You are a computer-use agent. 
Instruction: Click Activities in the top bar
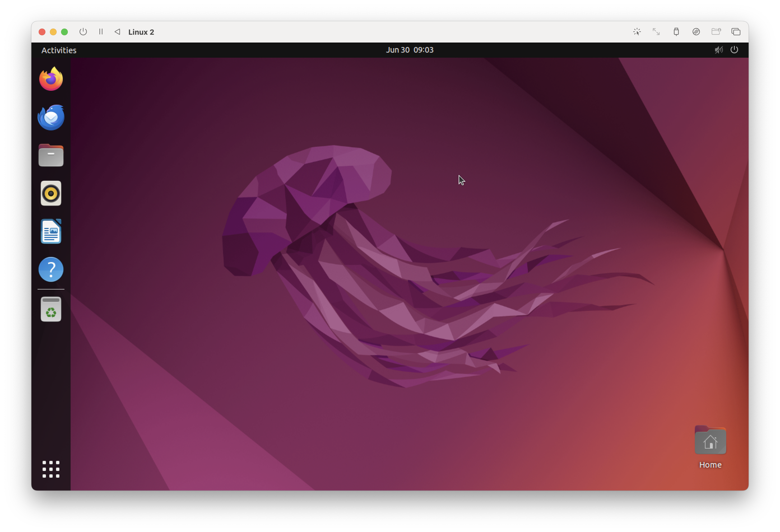point(59,50)
